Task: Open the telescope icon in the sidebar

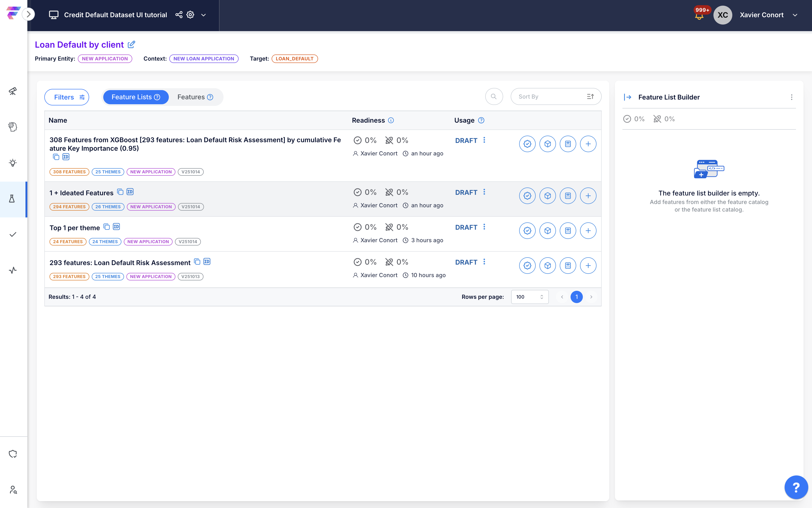Action: click(x=13, y=91)
